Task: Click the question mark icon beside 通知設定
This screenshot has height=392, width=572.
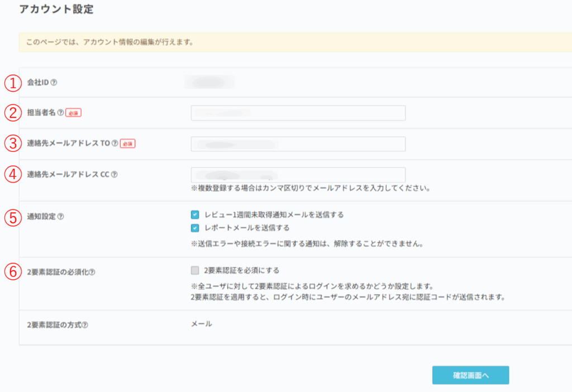Action: [x=60, y=216]
